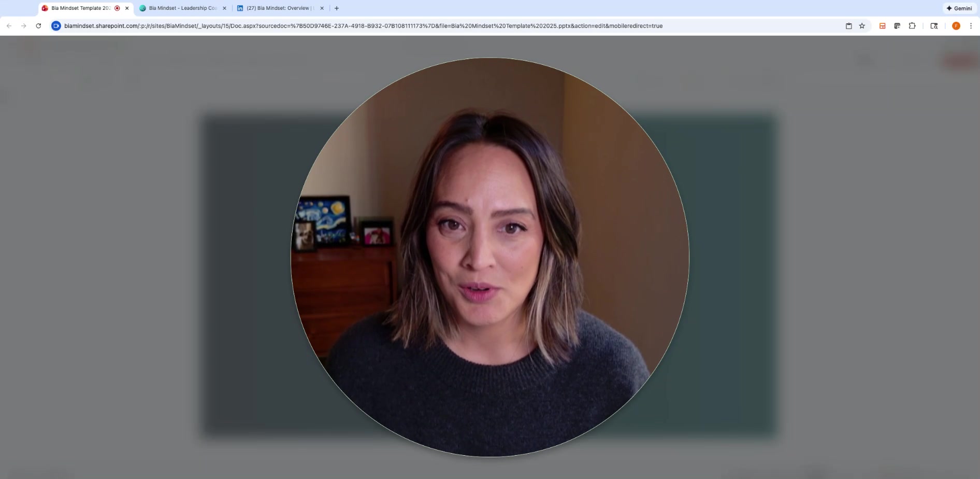980x479 pixels.
Task: Open the Extensions puzzle piece menu
Action: tap(912, 26)
